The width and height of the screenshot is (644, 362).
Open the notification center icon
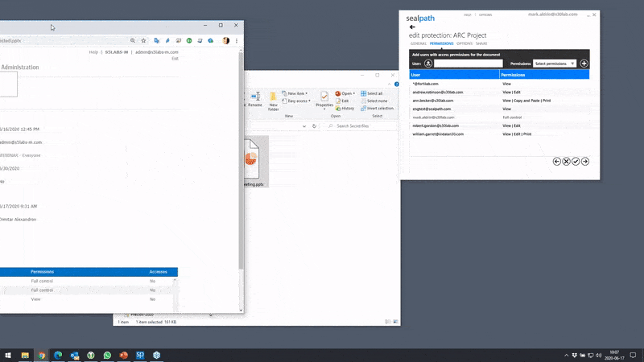coord(633,356)
